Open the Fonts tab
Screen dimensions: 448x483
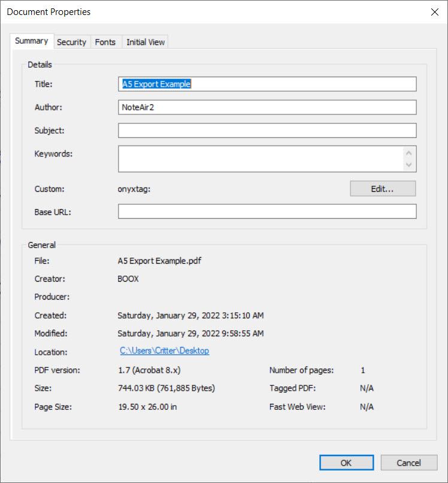click(x=105, y=42)
